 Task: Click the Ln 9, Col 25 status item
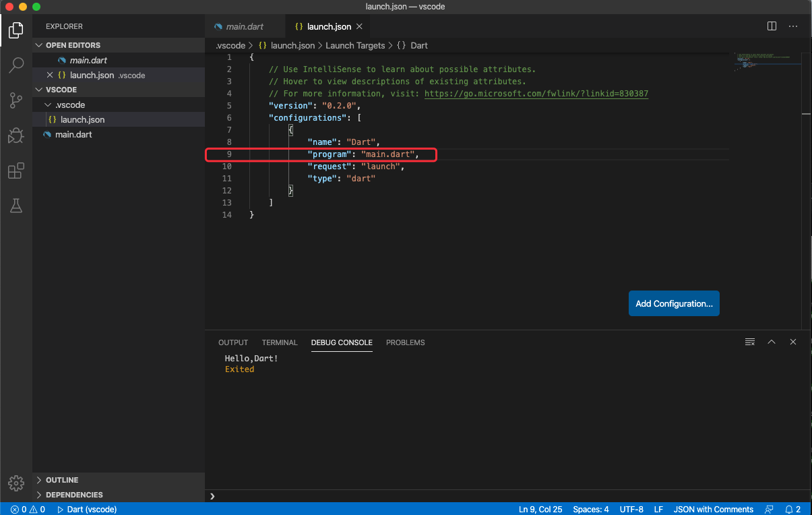[540, 509]
